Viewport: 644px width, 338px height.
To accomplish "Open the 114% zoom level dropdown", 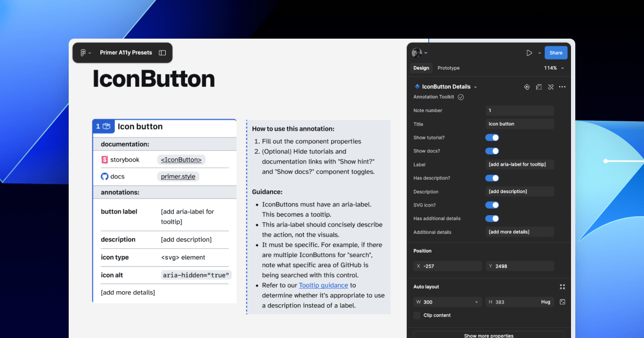I will 554,68.
